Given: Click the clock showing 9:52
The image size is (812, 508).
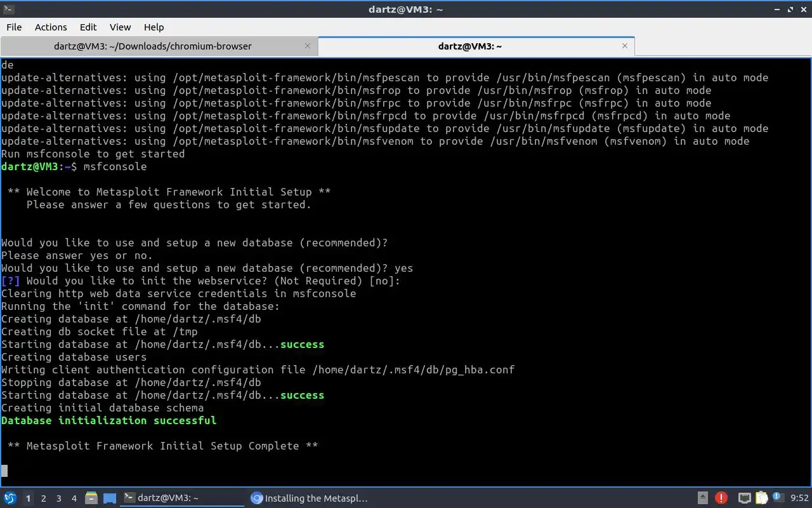Looking at the screenshot, I should (799, 498).
